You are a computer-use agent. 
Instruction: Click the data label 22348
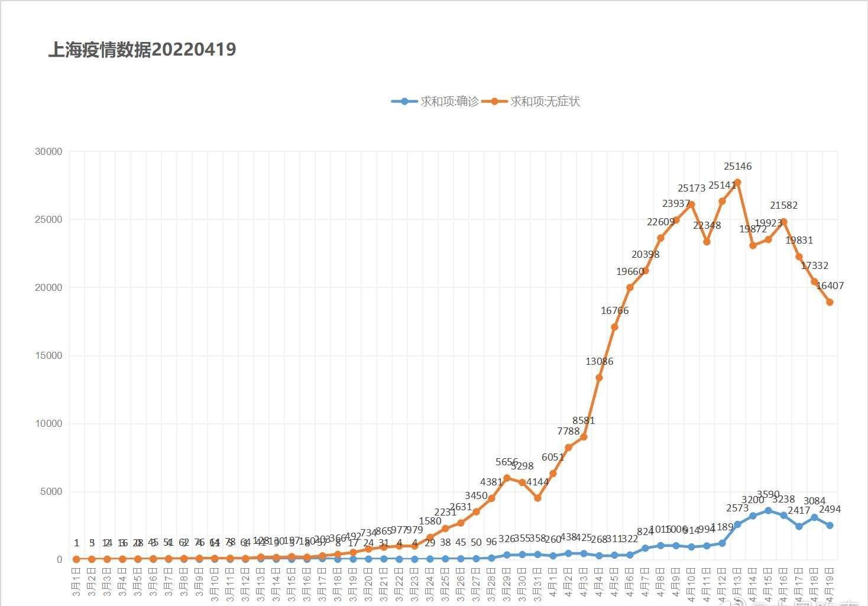(707, 226)
